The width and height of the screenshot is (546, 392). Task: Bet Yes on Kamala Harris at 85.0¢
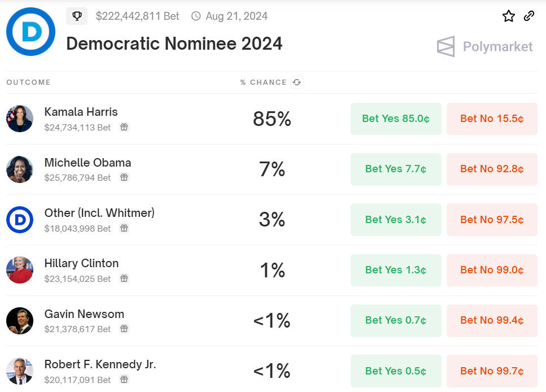point(396,119)
